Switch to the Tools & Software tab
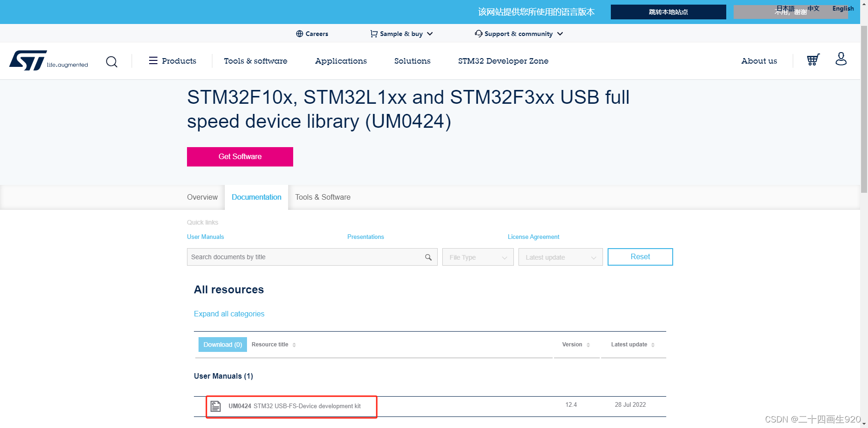 (x=322, y=197)
